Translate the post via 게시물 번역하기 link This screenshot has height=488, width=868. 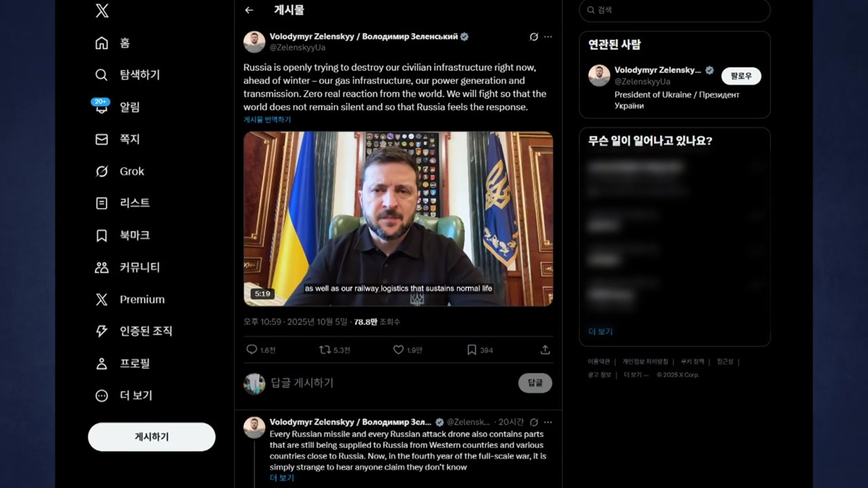[267, 119]
